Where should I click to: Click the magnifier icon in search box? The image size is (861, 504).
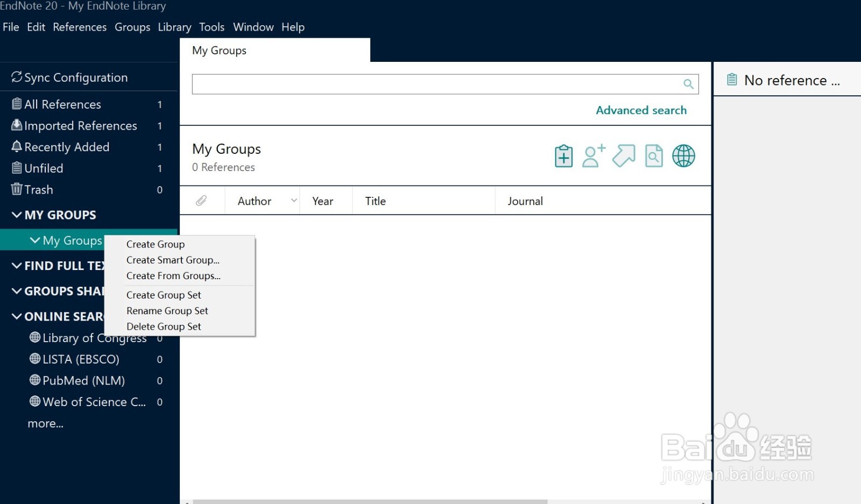point(688,84)
